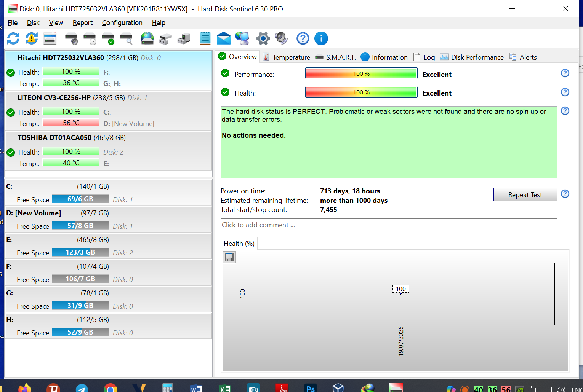The image size is (583, 392).
Task: Click the loudspeaker sound icon in toolbar
Action: [281, 38]
